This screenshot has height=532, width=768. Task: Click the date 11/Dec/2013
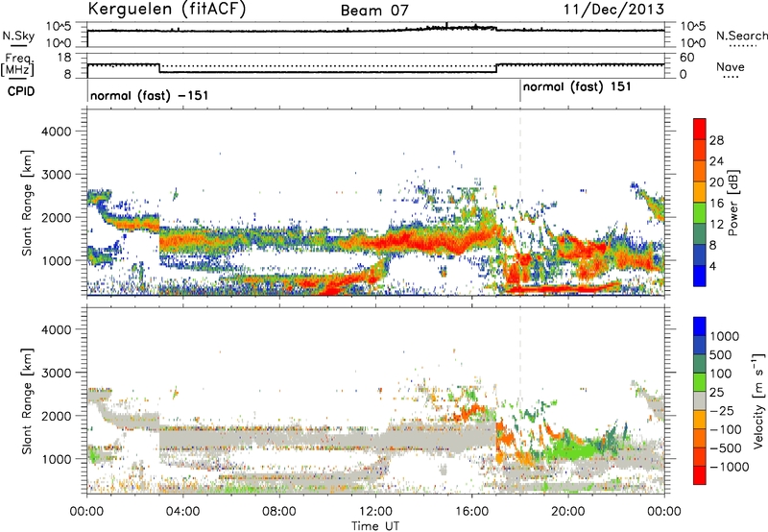click(613, 10)
